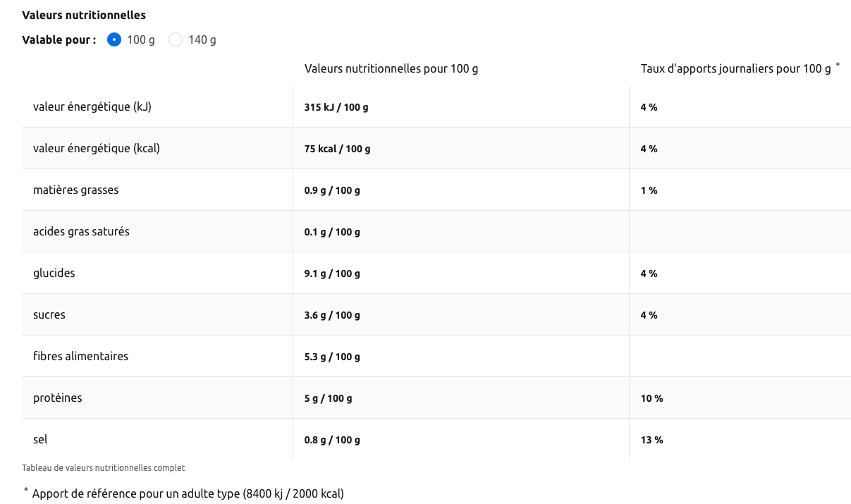The image size is (851, 504).
Task: Click the "Tableau de valeurs nutritionnelles complet" caption
Action: click(104, 468)
